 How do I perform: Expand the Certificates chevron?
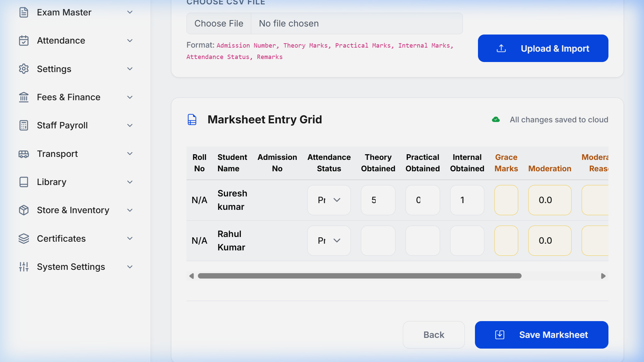point(130,239)
